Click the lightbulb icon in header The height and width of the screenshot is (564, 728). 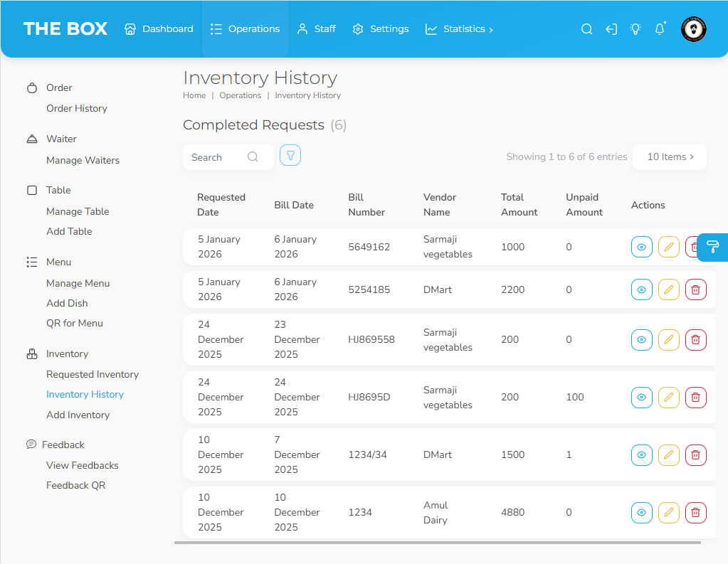tap(635, 29)
